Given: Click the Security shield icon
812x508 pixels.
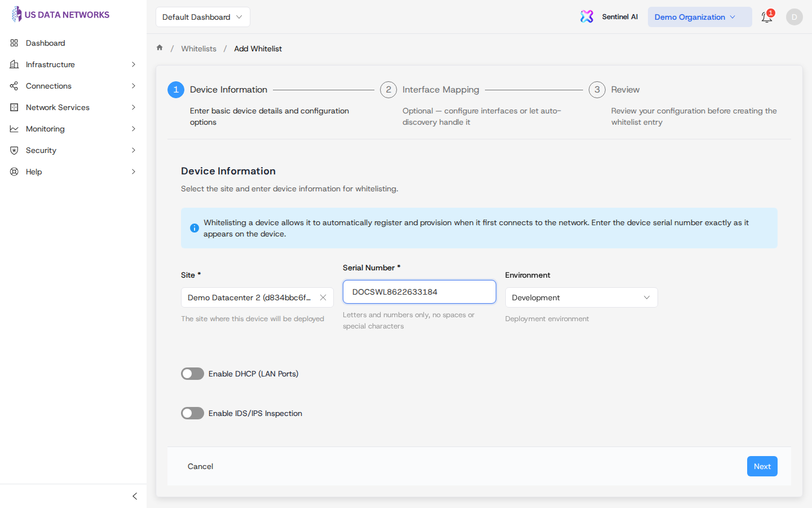Looking at the screenshot, I should (14, 150).
